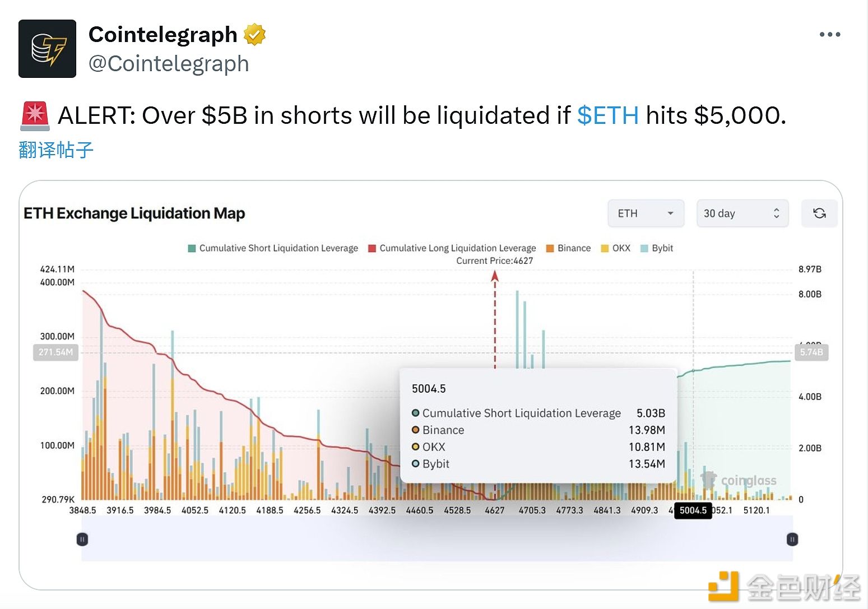
Task: Click the gold verified badge
Action: coord(254,34)
